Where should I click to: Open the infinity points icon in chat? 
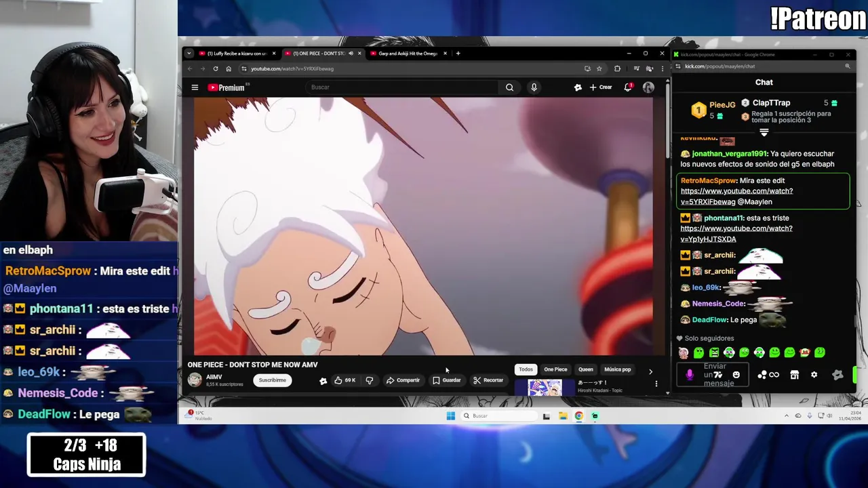774,375
